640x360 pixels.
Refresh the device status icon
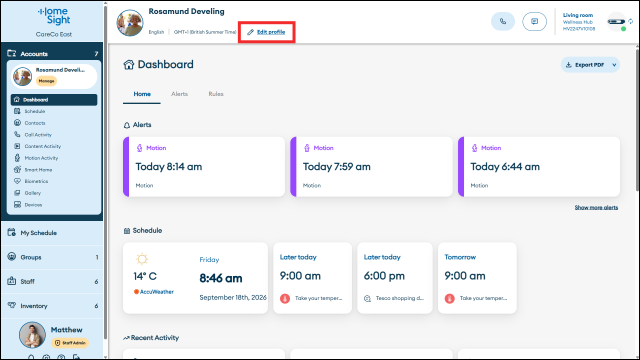[x=631, y=21]
